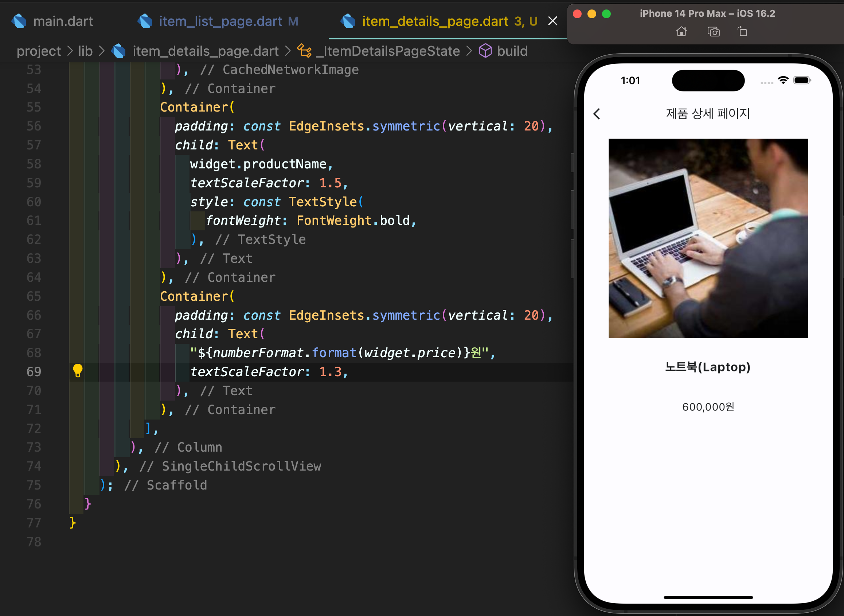This screenshot has height=616, width=844.
Task: Open the lib folder breadcrumb dropdown
Action: click(x=85, y=51)
